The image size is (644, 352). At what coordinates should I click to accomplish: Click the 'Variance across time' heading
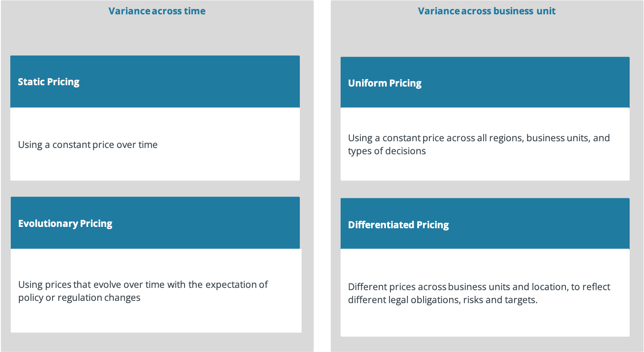pos(157,11)
